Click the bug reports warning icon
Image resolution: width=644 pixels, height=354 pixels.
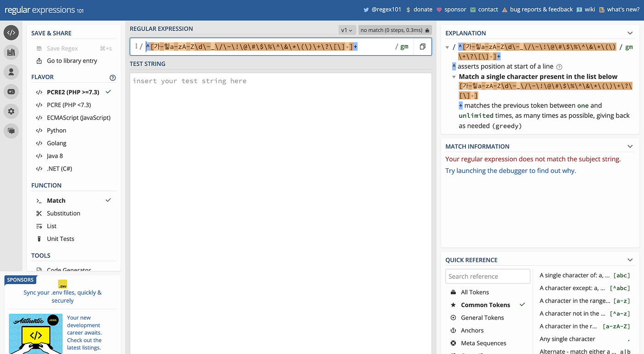pyautogui.click(x=505, y=10)
